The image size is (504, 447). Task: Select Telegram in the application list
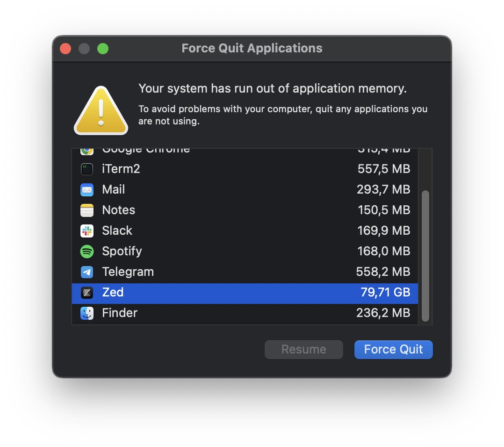[210, 272]
